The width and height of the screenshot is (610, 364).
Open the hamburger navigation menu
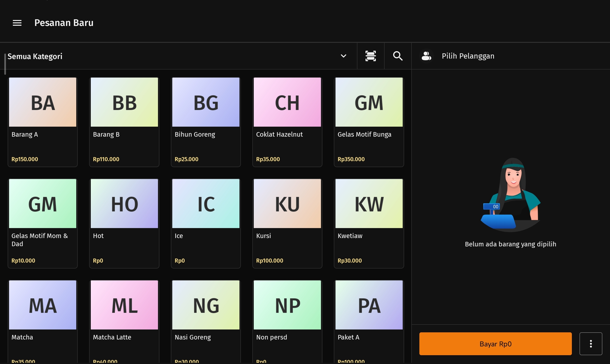point(17,23)
